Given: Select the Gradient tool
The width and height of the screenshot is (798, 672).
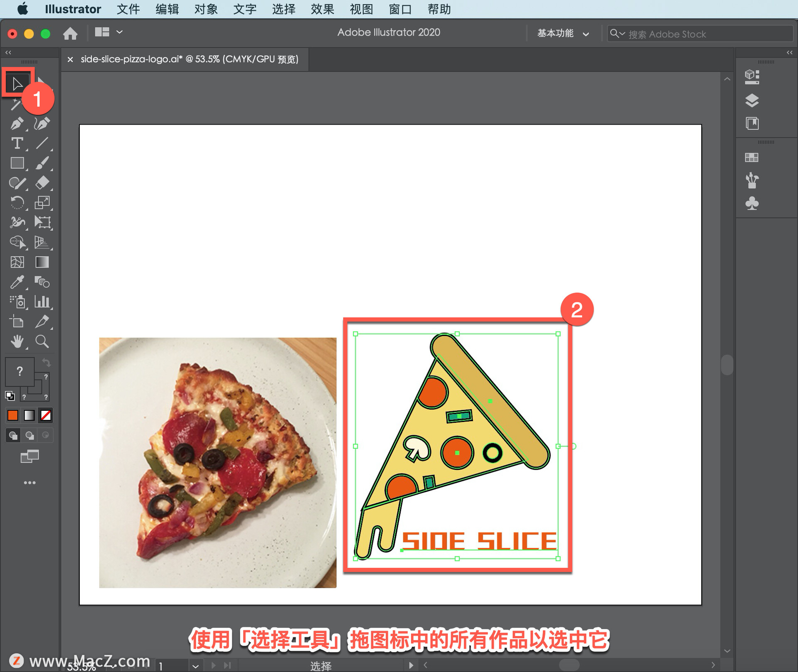Looking at the screenshot, I should [42, 262].
